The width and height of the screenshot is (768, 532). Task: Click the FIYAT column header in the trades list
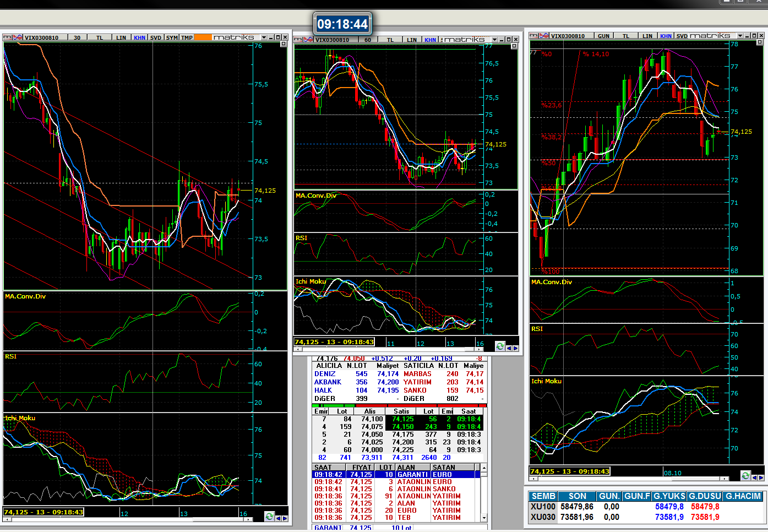(362, 467)
